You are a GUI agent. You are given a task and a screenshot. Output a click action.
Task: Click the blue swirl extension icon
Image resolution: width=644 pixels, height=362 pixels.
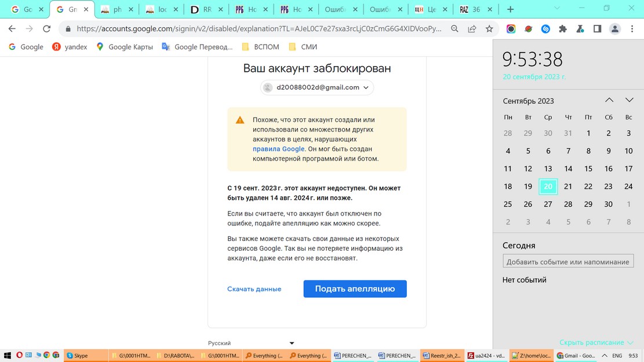[545, 29]
